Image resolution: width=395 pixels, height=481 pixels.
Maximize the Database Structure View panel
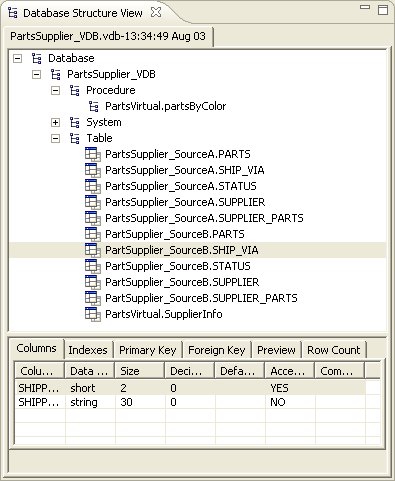pos(383,9)
